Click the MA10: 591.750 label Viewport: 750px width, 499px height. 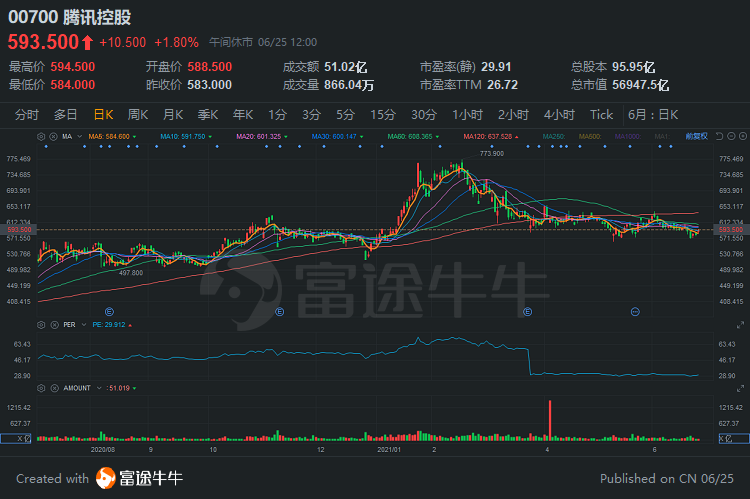pos(183,136)
